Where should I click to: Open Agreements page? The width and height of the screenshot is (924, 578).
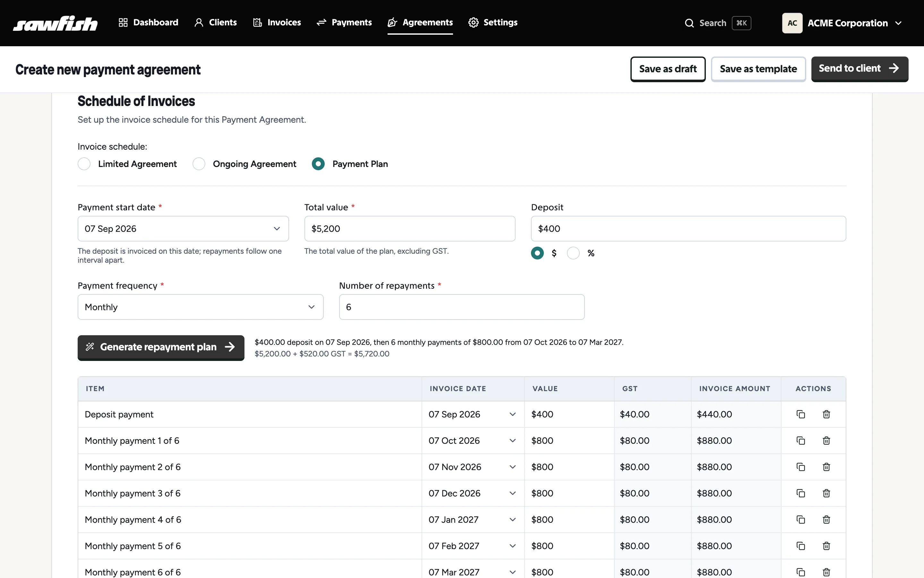pyautogui.click(x=420, y=22)
